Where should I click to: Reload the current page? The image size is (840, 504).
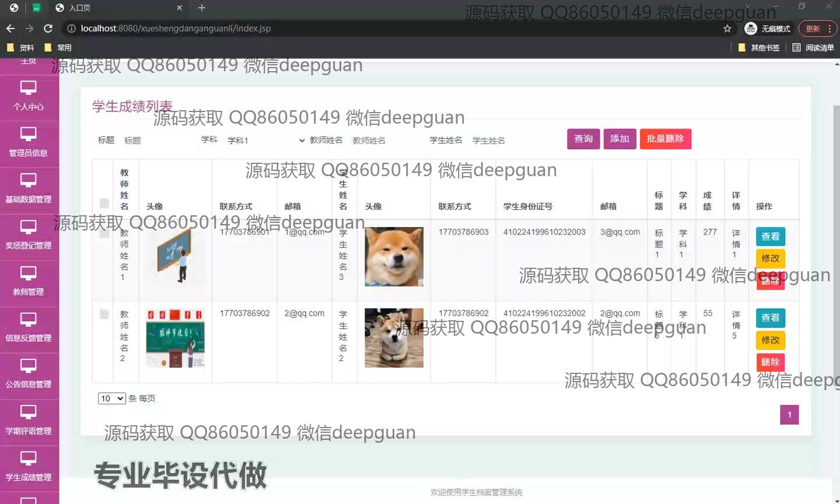[x=48, y=29]
